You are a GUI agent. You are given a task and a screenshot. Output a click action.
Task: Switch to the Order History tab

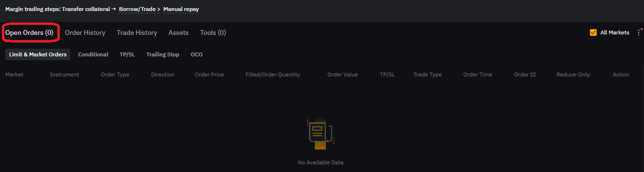85,32
